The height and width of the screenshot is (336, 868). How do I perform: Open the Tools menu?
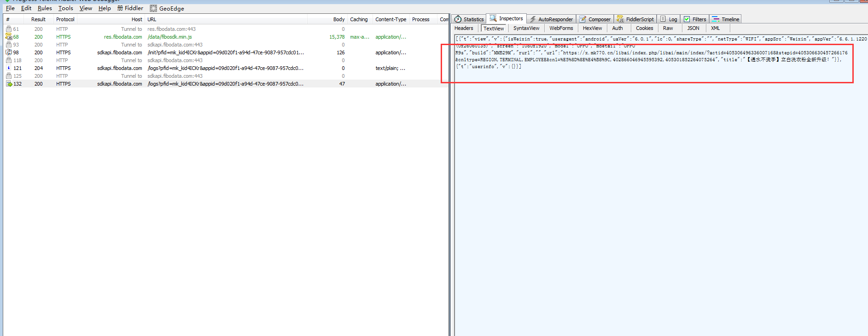coord(65,8)
